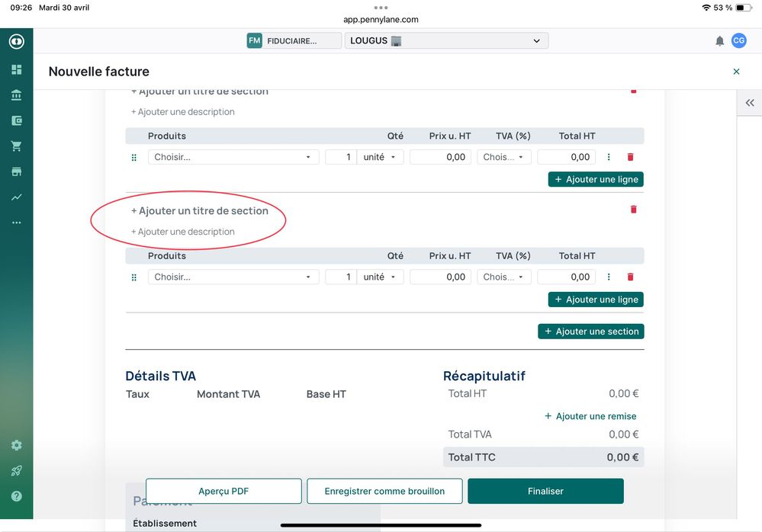Image resolution: width=762 pixels, height=532 pixels.
Task: Open the dashboard icon in sidebar
Action: pos(16,70)
